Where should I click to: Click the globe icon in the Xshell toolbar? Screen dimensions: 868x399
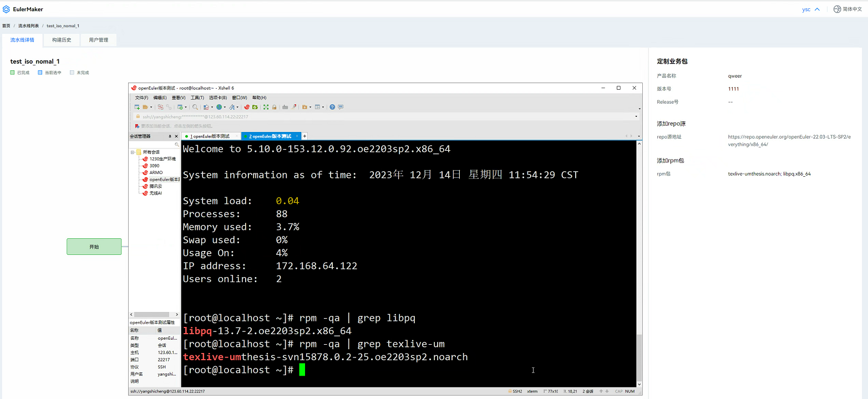point(219,107)
